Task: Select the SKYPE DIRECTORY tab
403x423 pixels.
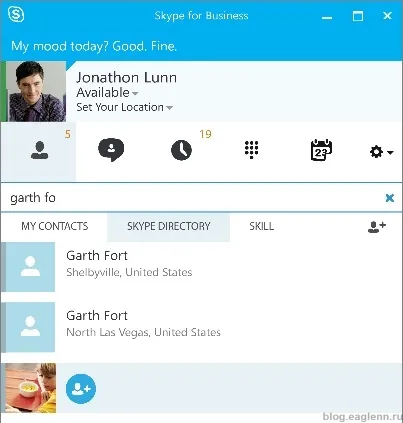Action: [168, 227]
